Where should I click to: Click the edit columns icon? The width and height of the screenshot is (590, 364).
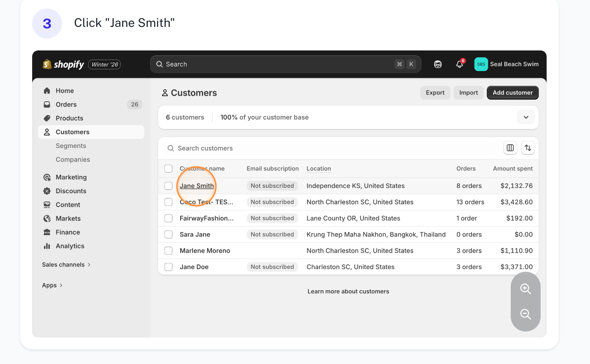tap(510, 148)
